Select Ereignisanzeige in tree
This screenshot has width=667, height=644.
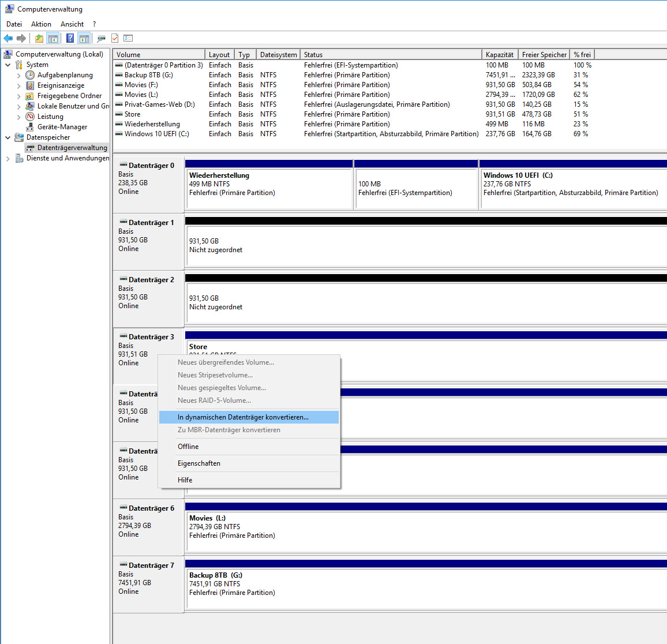pyautogui.click(x=61, y=85)
